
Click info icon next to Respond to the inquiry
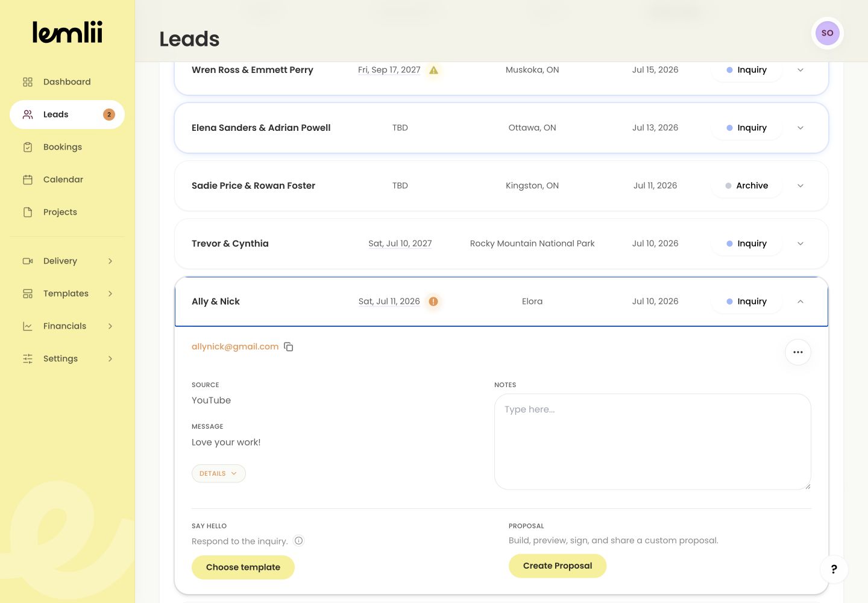pos(298,541)
